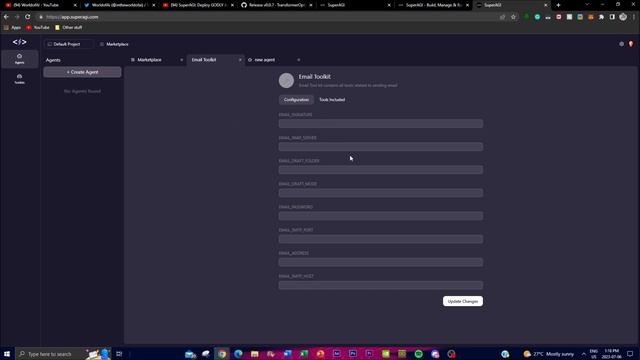The width and height of the screenshot is (640, 360).
Task: Click the SuperAGI logo icon
Action: pyautogui.click(x=19, y=42)
